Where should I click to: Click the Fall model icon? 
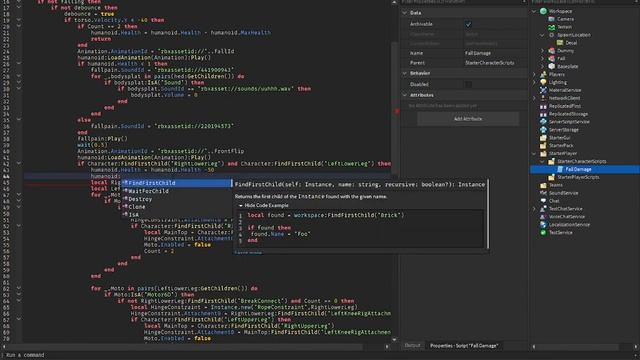[x=551, y=58]
